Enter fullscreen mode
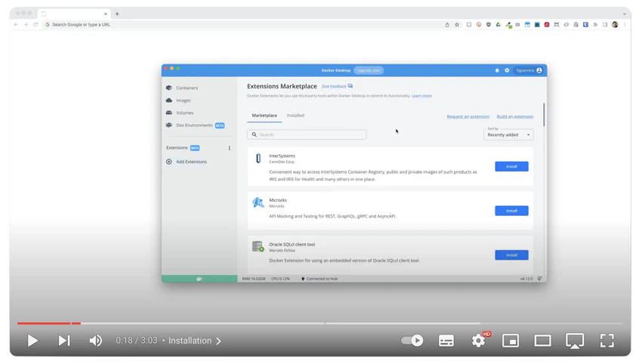Screen dimensions: 642x364 click(607, 341)
